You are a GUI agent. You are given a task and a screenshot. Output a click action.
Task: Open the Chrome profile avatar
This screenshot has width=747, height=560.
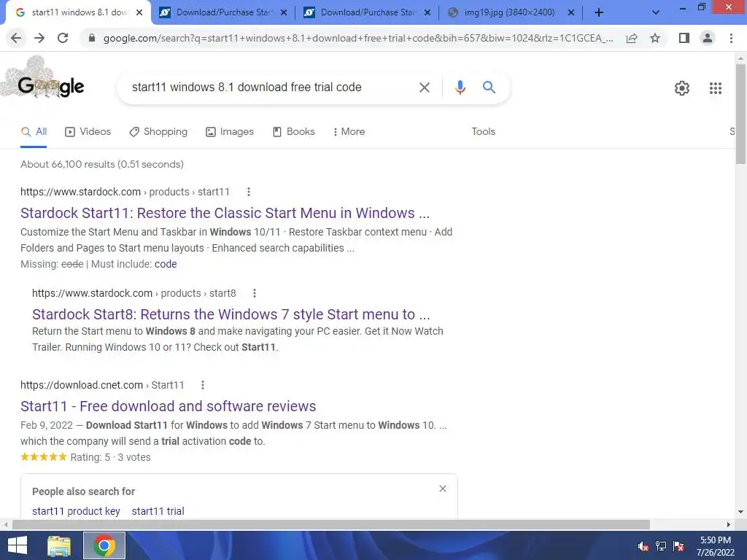pos(708,38)
